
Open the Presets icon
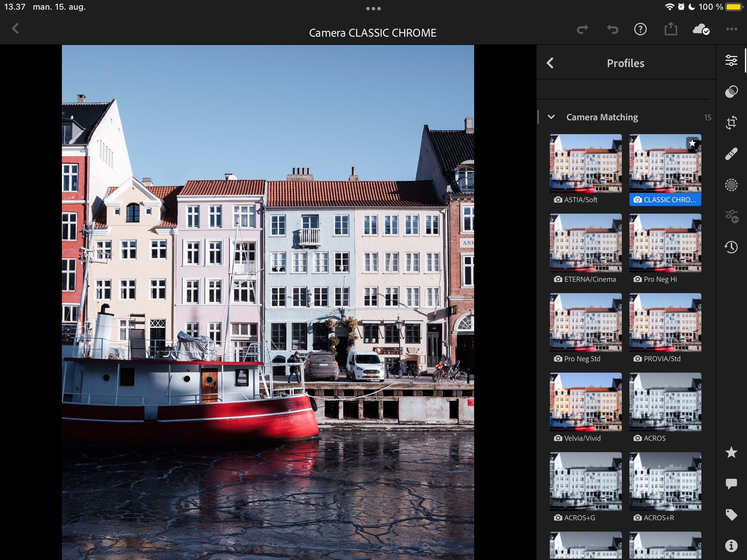click(731, 216)
